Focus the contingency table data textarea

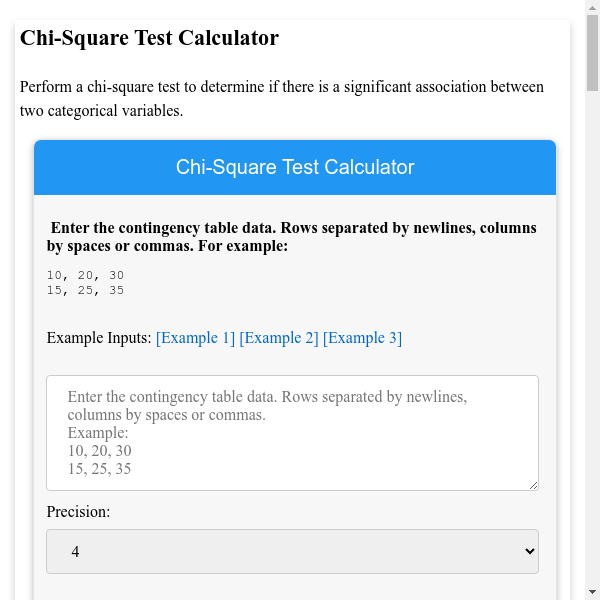tap(292, 432)
